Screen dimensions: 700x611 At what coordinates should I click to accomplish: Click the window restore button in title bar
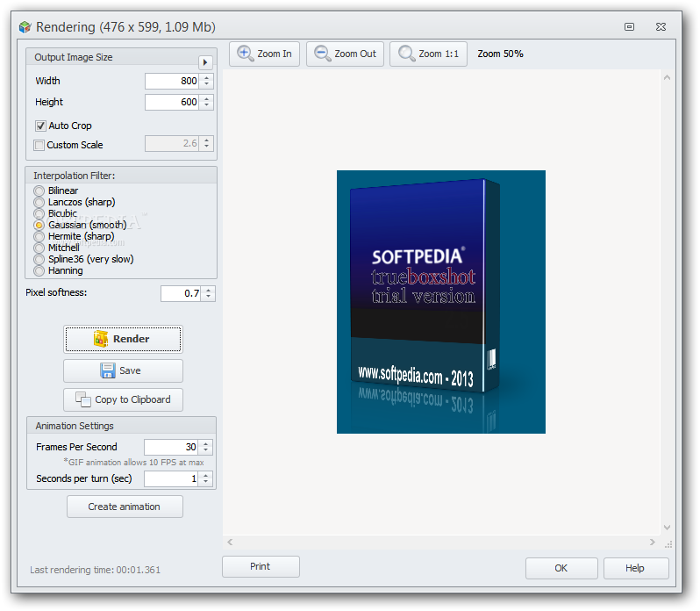pos(630,27)
